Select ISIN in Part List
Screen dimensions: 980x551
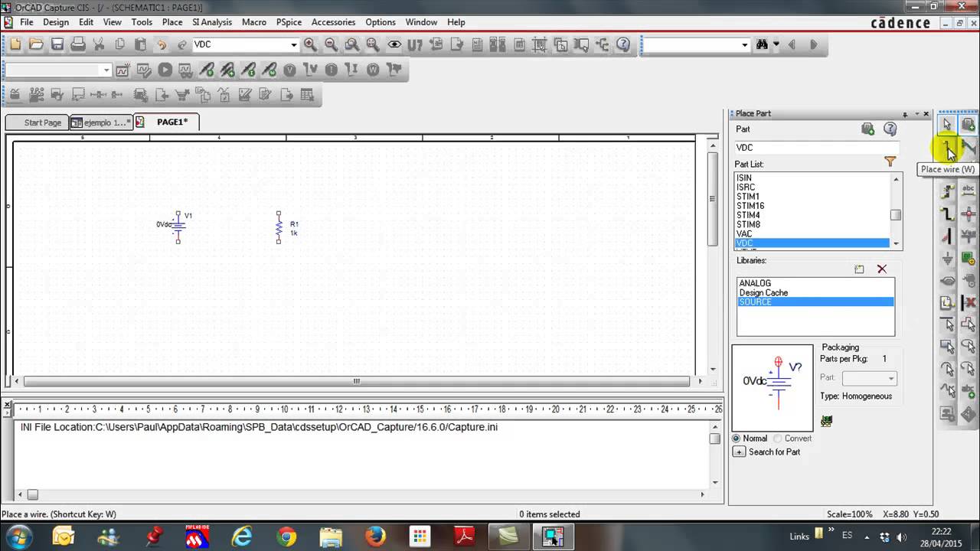point(744,178)
